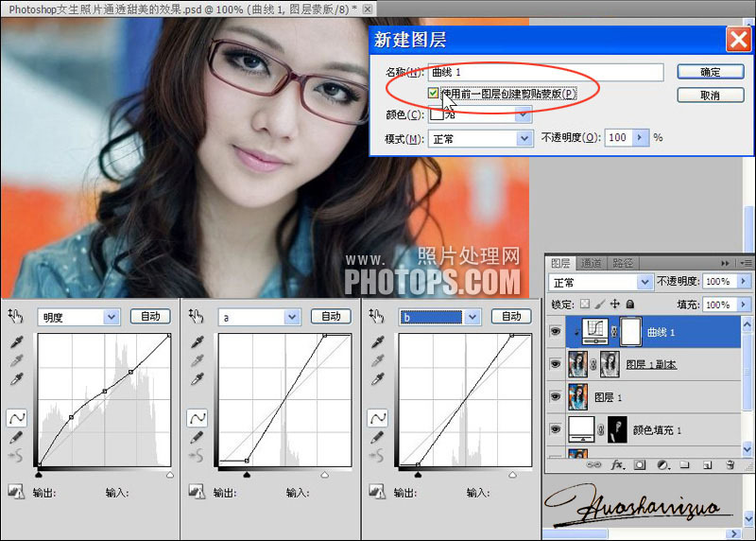Select edit-points curve tool in a-channel panel
The height and width of the screenshot is (541, 756).
tap(198, 418)
